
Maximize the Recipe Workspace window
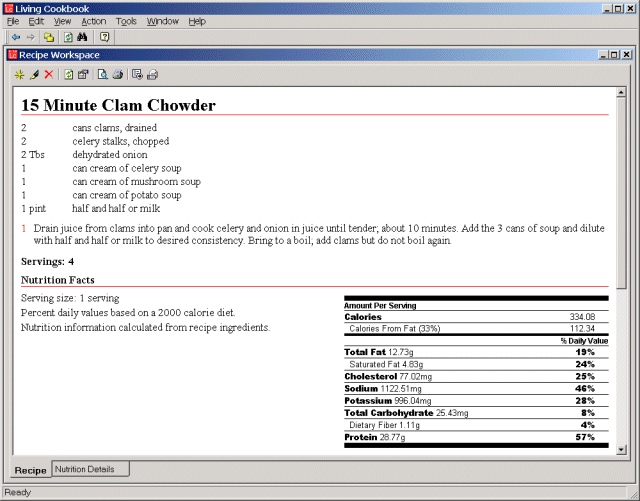coord(614,55)
